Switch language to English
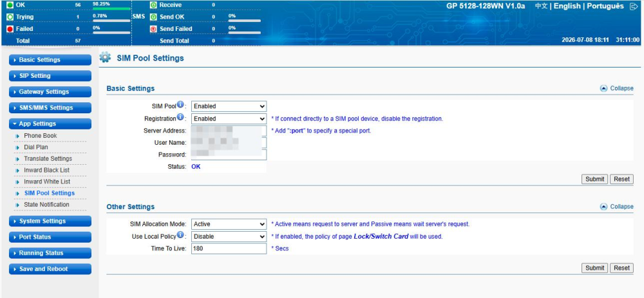Viewport: 644px width, 298px height. pos(567,6)
